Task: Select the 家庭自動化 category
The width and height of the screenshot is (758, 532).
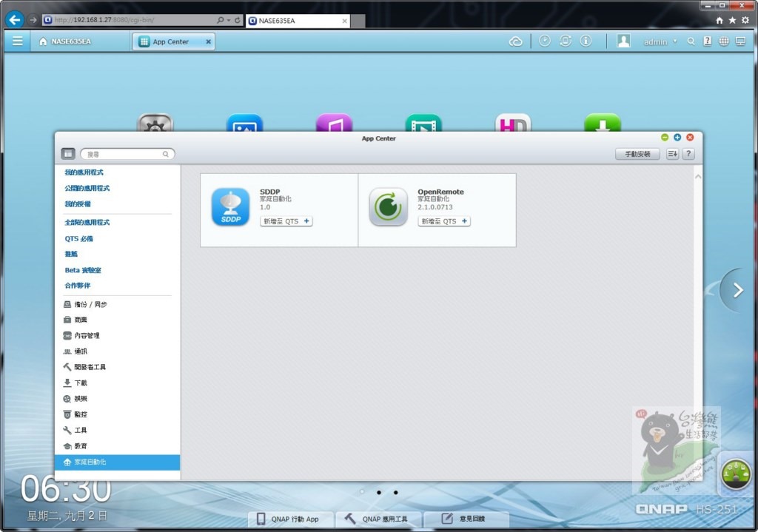Action: coord(118,462)
